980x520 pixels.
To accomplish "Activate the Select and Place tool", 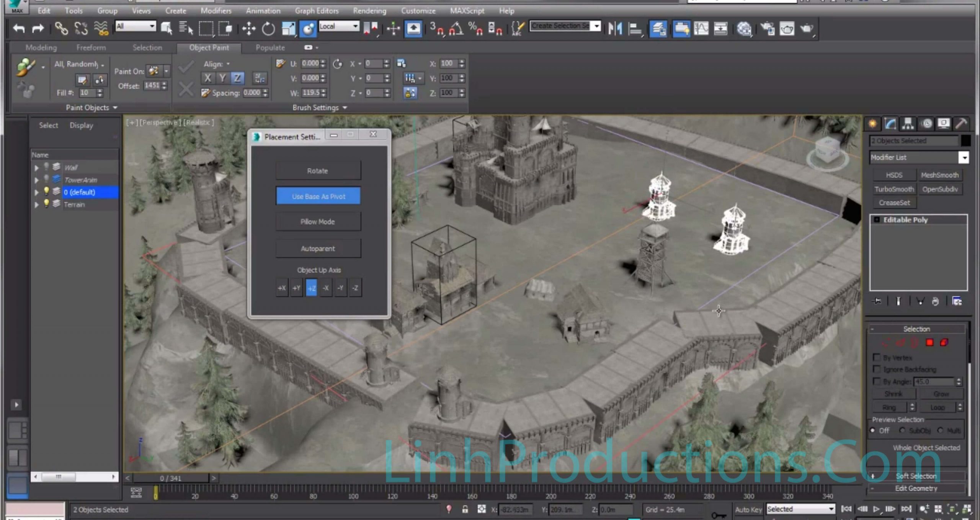I will (x=308, y=28).
